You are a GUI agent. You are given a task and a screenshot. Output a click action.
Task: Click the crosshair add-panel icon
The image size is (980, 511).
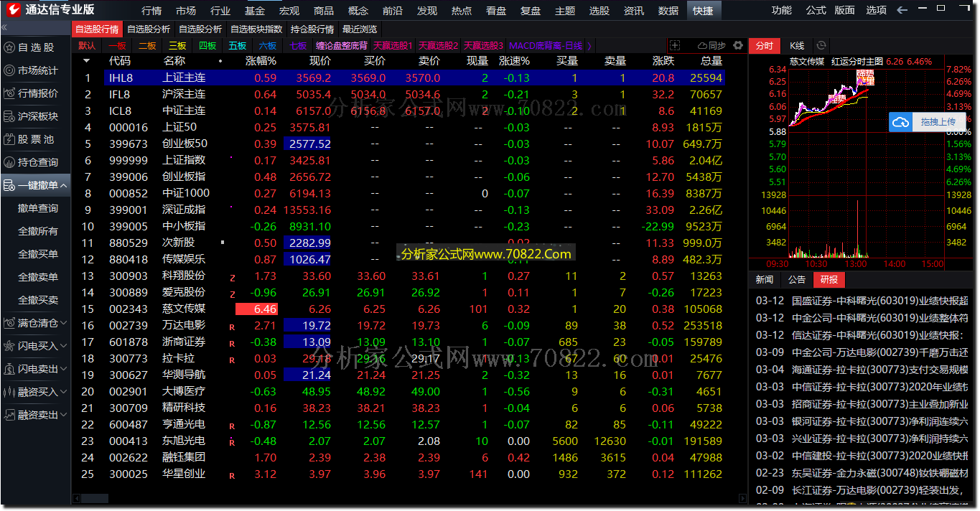674,45
